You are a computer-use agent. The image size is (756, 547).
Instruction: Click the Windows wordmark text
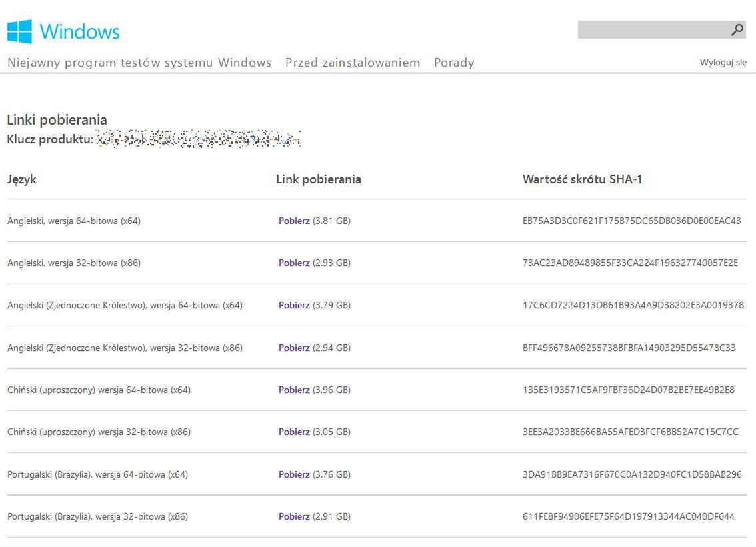[79, 32]
